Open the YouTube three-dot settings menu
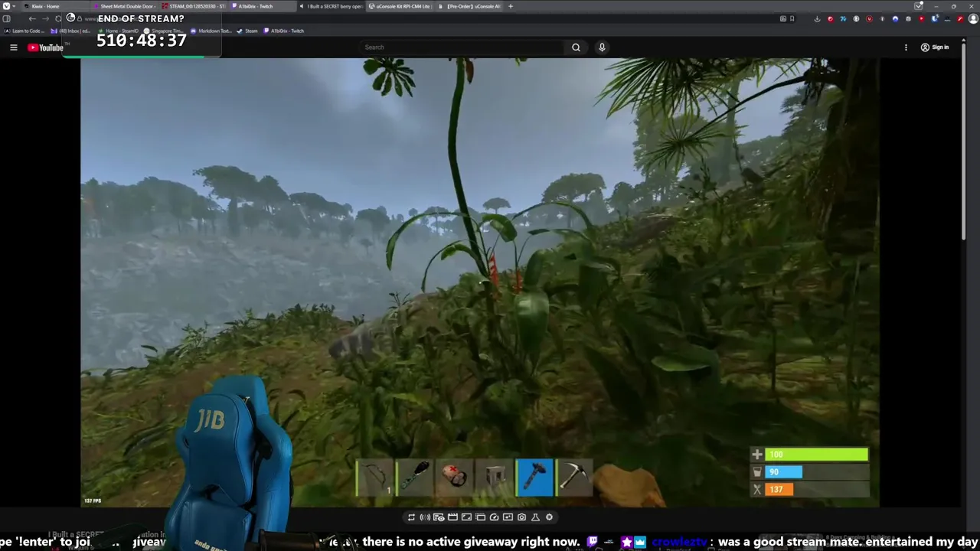The height and width of the screenshot is (551, 980). tap(906, 47)
